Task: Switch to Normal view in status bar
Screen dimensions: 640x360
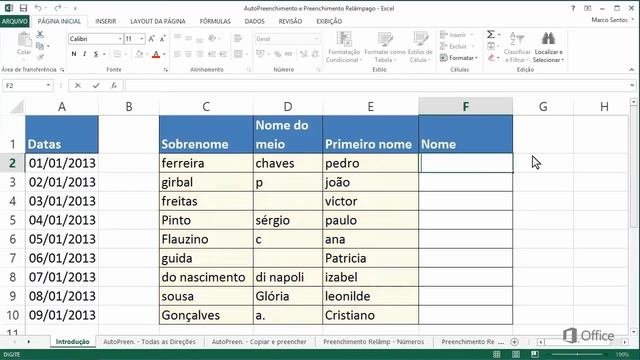Action: tap(497, 354)
